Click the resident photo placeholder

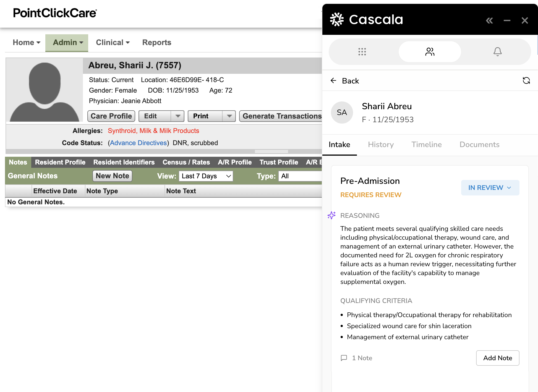click(45, 90)
